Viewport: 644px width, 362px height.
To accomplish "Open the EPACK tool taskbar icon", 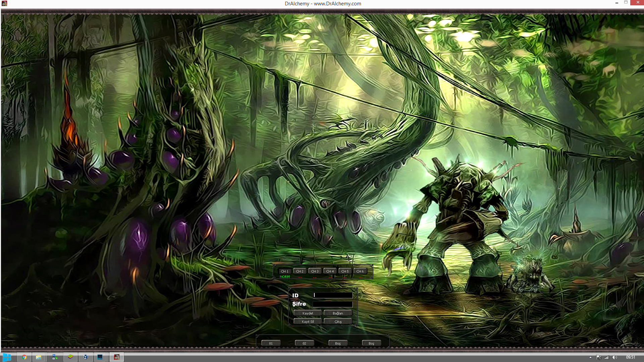I will (100, 357).
